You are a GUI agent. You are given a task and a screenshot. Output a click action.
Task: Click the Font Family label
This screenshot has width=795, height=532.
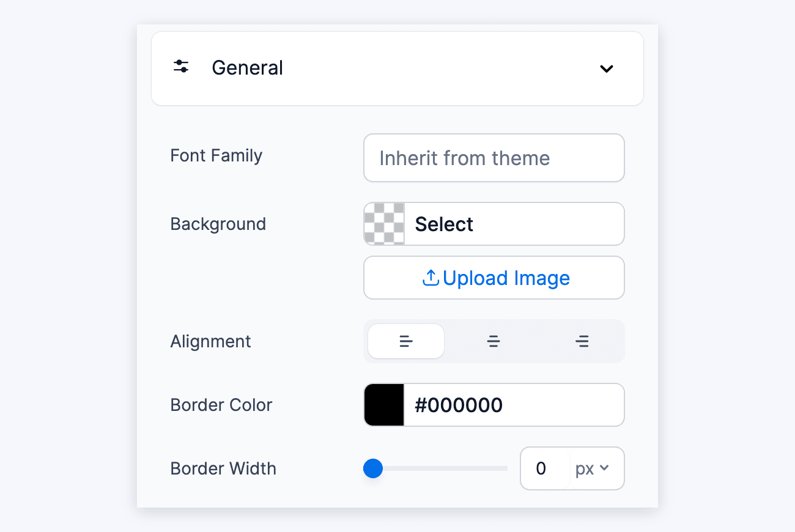[216, 155]
